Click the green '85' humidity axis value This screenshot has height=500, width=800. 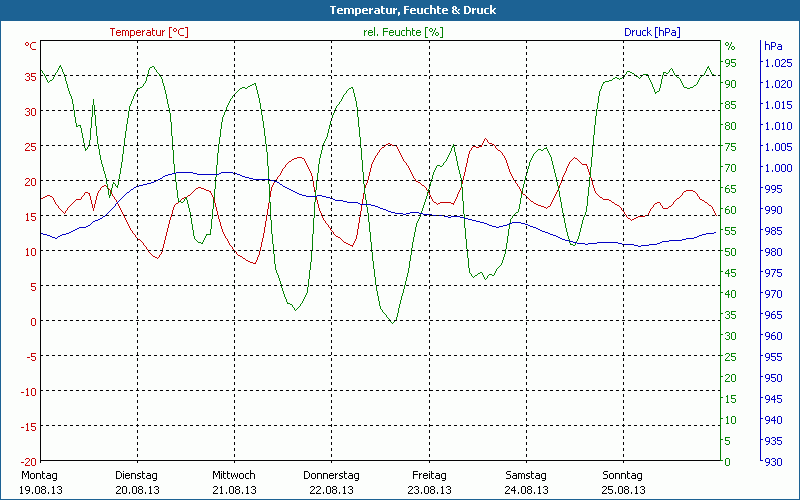(731, 105)
